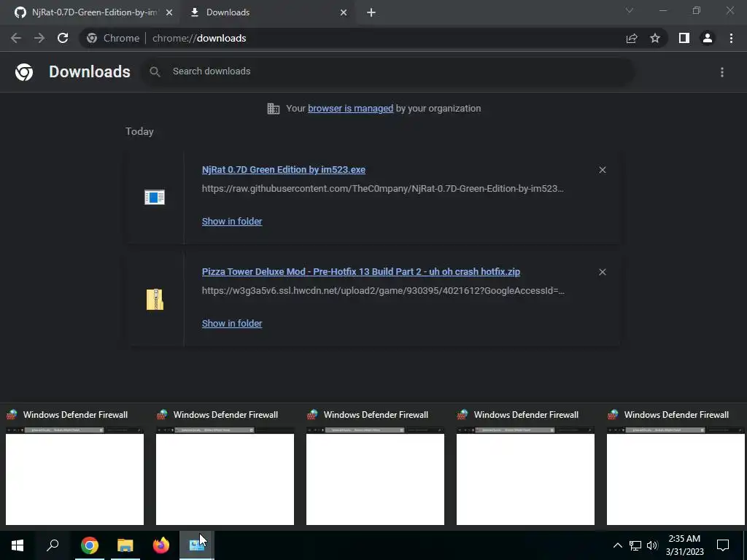Open the tab search chevron
This screenshot has width=747, height=560.
(630, 10)
